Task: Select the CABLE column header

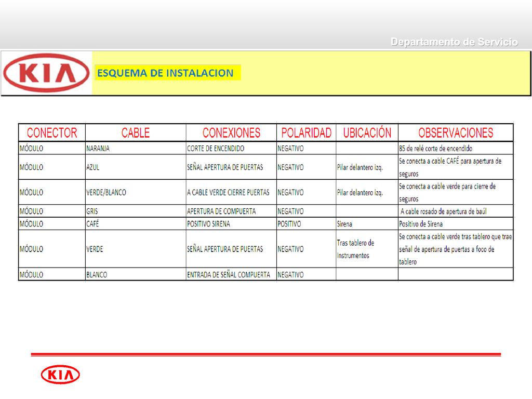Action: click(136, 132)
